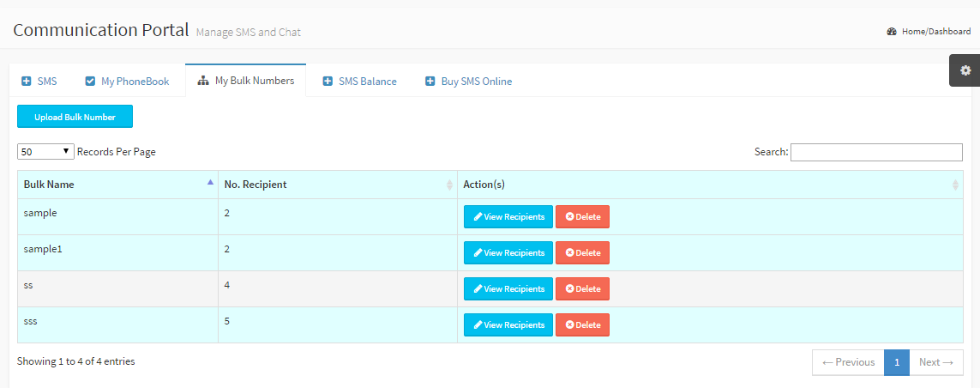Select page 1 in pagination

pos(896,362)
